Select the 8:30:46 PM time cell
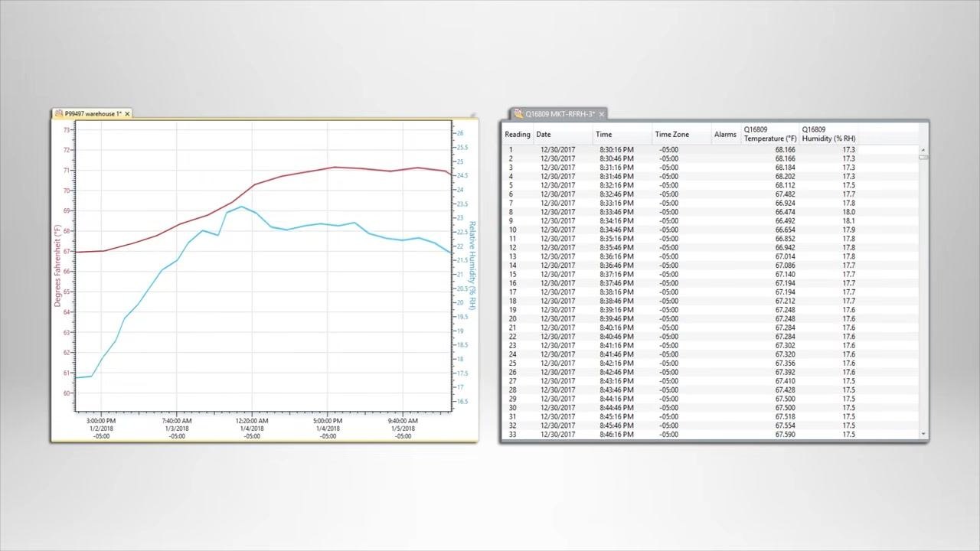Screen dimensions: 980x551 click(616, 158)
